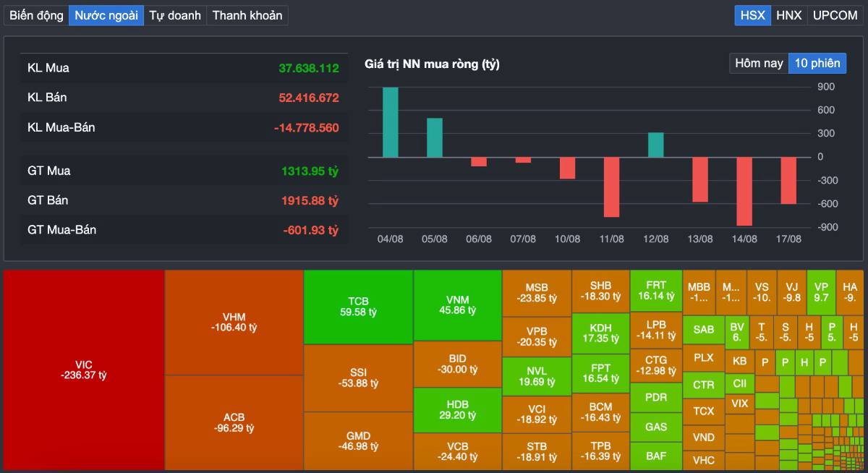Select the MSB treemap tile
The image size is (868, 473).
point(537,293)
